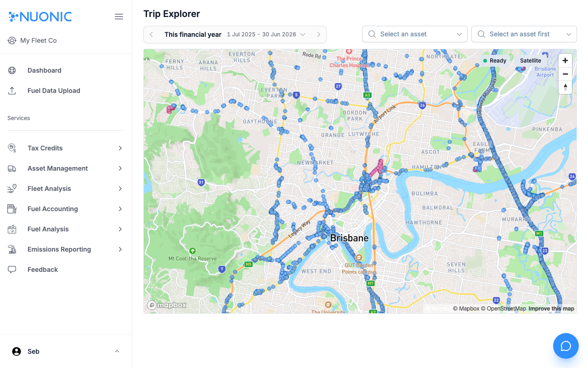The image size is (588, 368).
Task: Click the Seb username text
Action: (x=34, y=351)
